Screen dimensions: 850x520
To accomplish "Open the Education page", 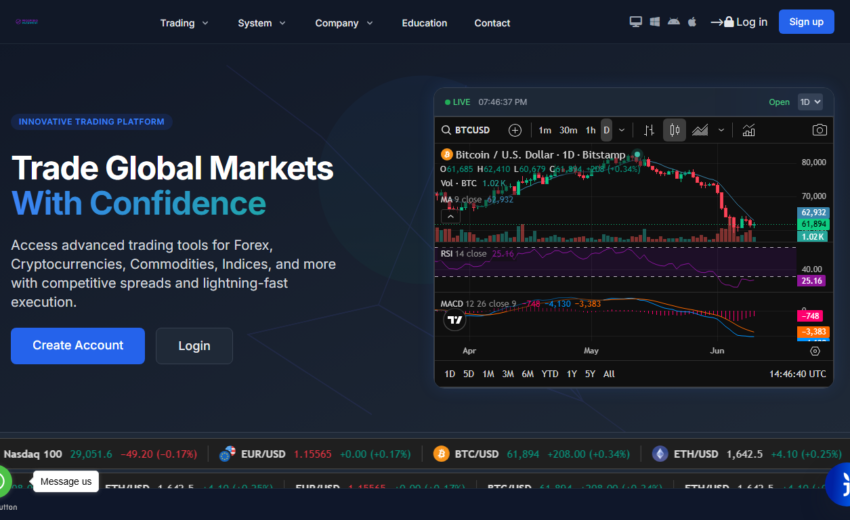I will click(x=424, y=23).
